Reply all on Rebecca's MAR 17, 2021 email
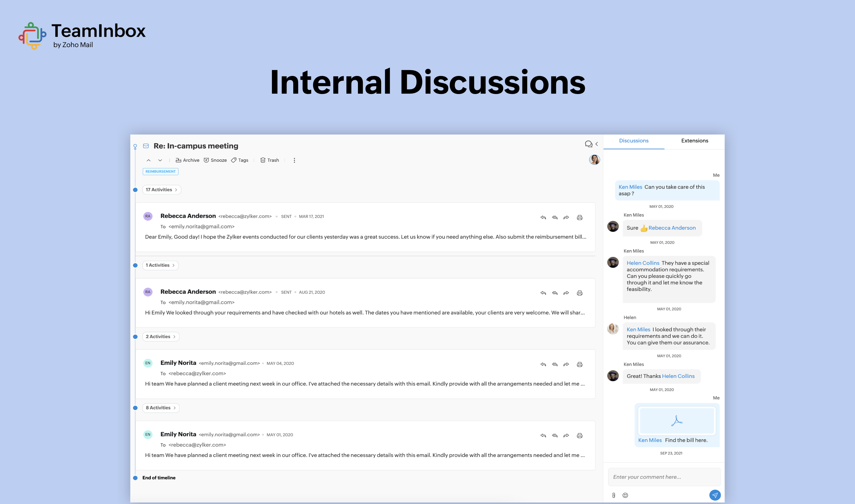 tap(554, 217)
